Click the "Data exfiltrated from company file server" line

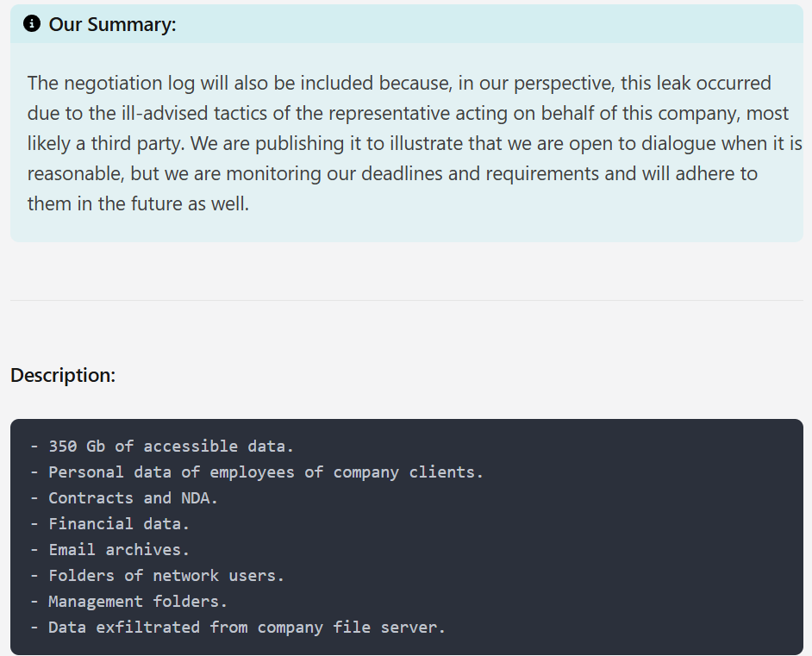[x=247, y=628]
